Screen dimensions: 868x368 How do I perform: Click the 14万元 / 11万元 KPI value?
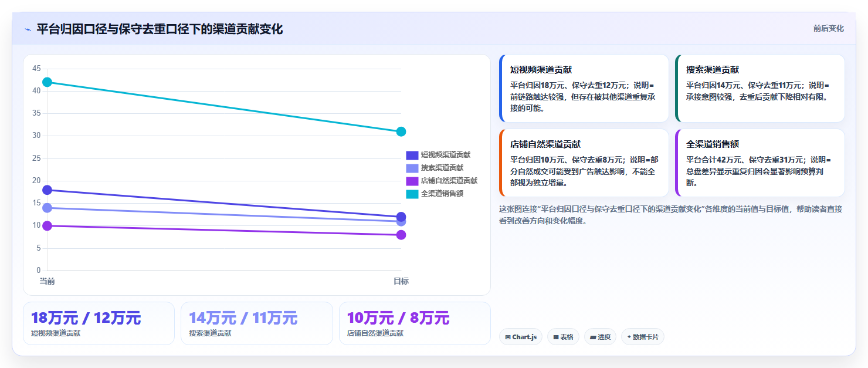(x=243, y=318)
